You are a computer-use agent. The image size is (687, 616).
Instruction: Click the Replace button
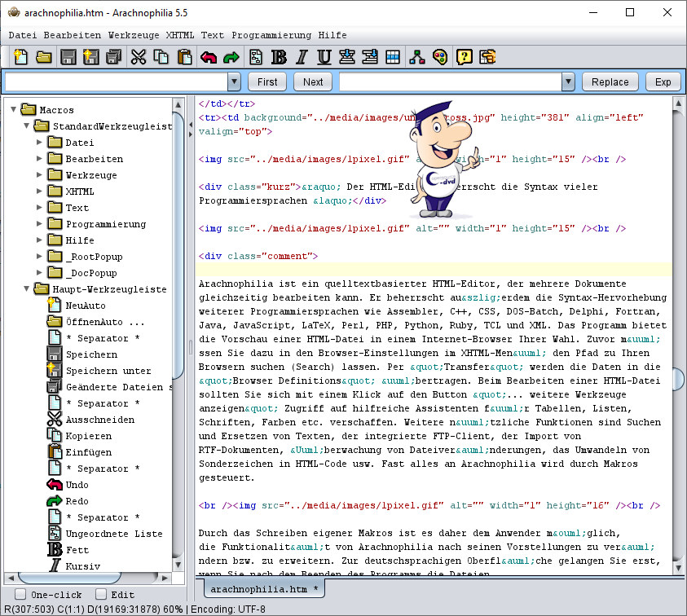coord(610,81)
